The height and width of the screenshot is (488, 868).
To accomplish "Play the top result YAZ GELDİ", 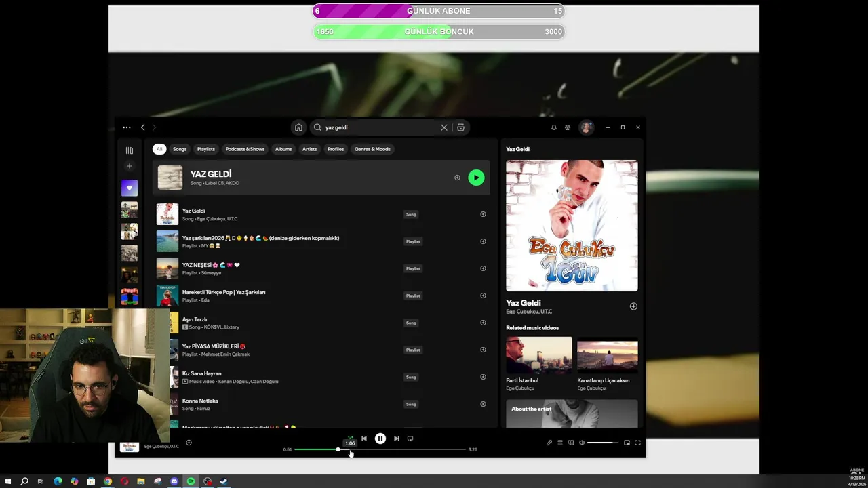I will [x=476, y=178].
